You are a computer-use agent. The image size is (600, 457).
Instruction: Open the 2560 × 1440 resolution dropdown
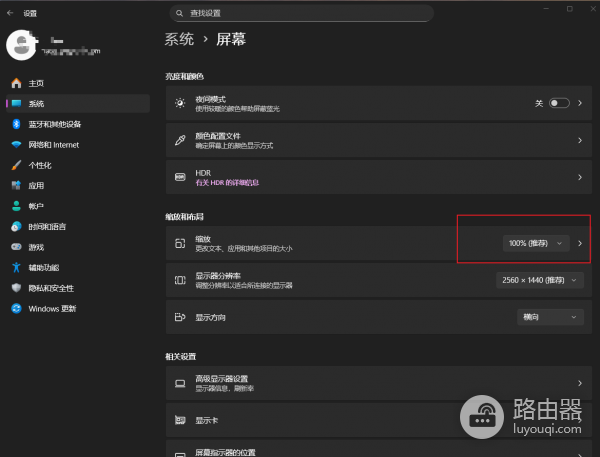coord(540,280)
